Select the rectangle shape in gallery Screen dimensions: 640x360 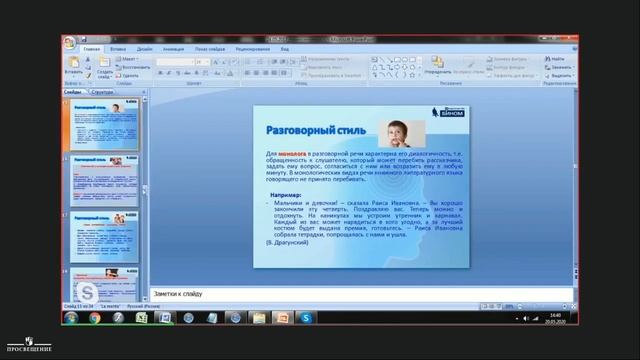[397, 60]
